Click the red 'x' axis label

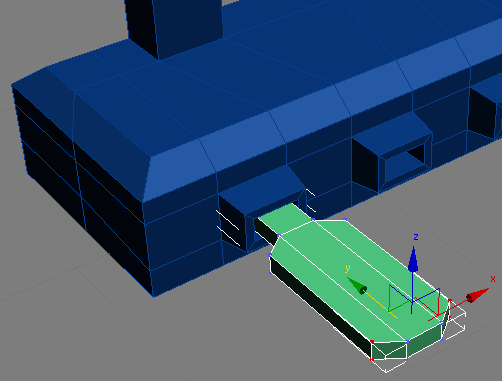[x=493, y=279]
